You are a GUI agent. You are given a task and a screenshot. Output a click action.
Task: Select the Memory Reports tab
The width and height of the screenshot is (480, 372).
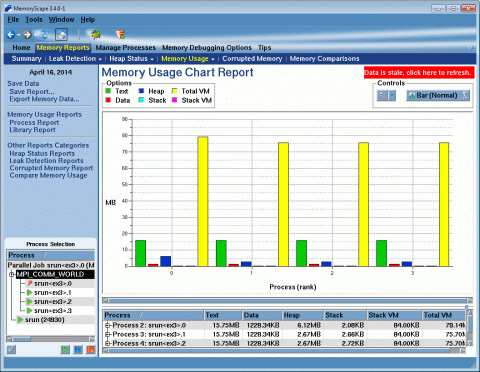click(63, 48)
